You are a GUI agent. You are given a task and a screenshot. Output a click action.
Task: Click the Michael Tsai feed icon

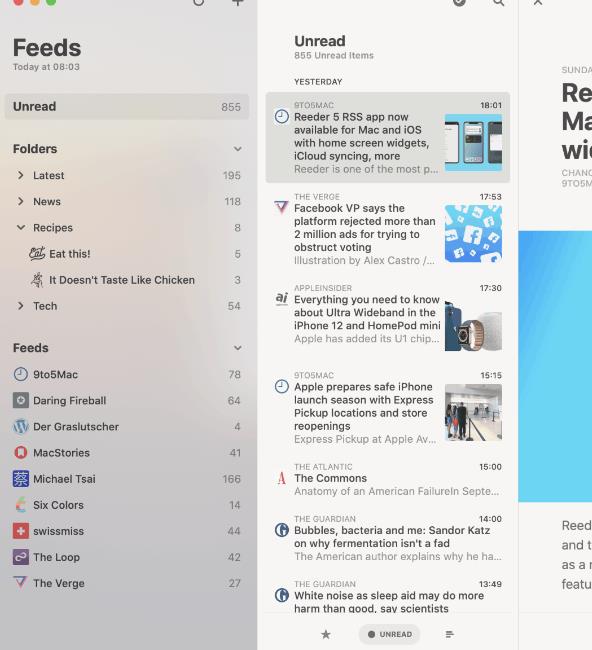click(21, 479)
